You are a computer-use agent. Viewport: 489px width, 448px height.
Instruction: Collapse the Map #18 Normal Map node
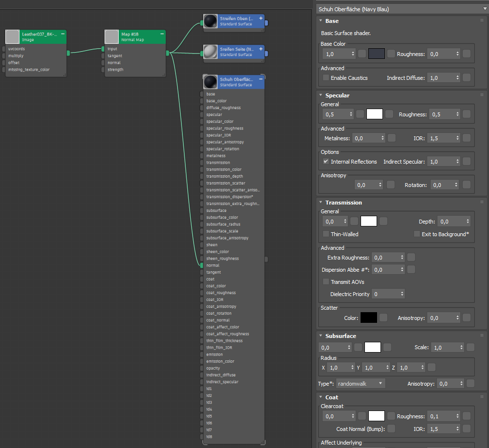[162, 34]
